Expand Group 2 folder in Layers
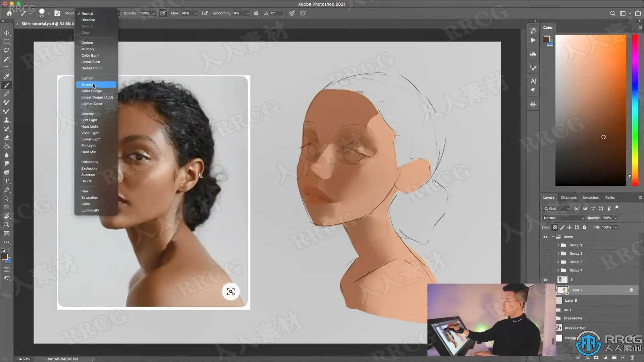This screenshot has width=644, height=362. 558,254
